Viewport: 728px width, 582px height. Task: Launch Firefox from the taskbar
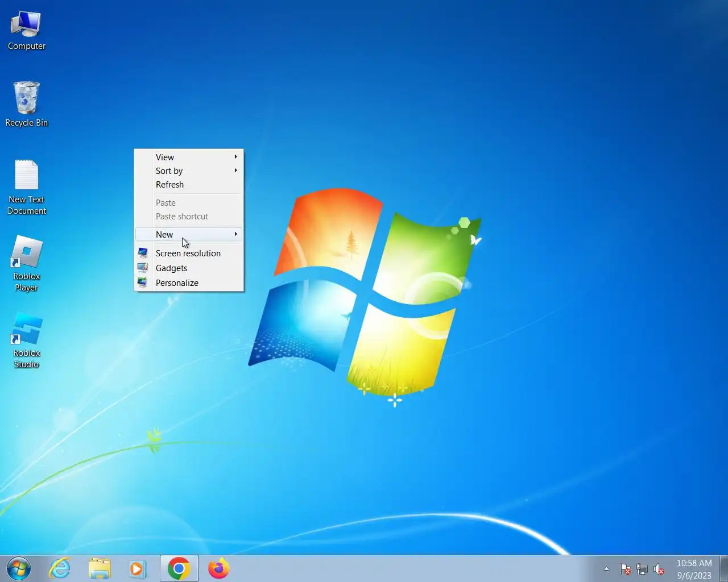[219, 568]
